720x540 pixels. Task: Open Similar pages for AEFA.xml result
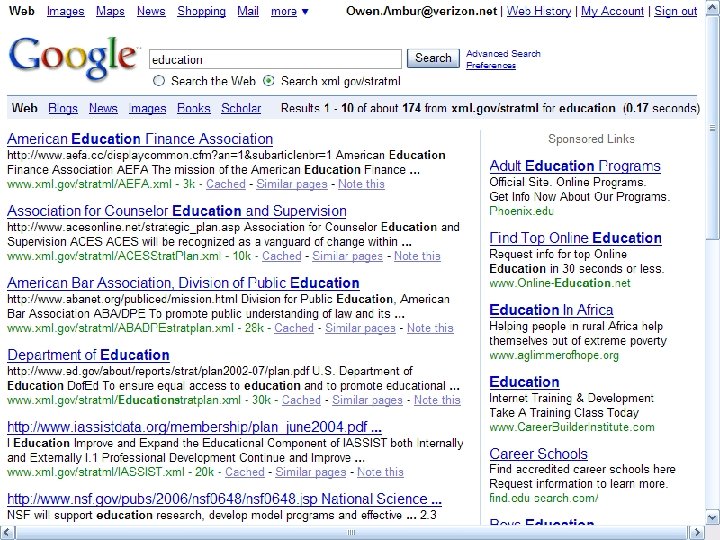pyautogui.click(x=292, y=184)
